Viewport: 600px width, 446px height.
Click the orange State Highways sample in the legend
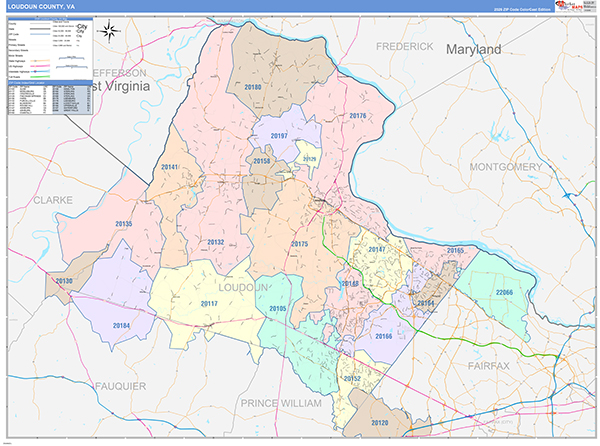pyautogui.click(x=40, y=61)
